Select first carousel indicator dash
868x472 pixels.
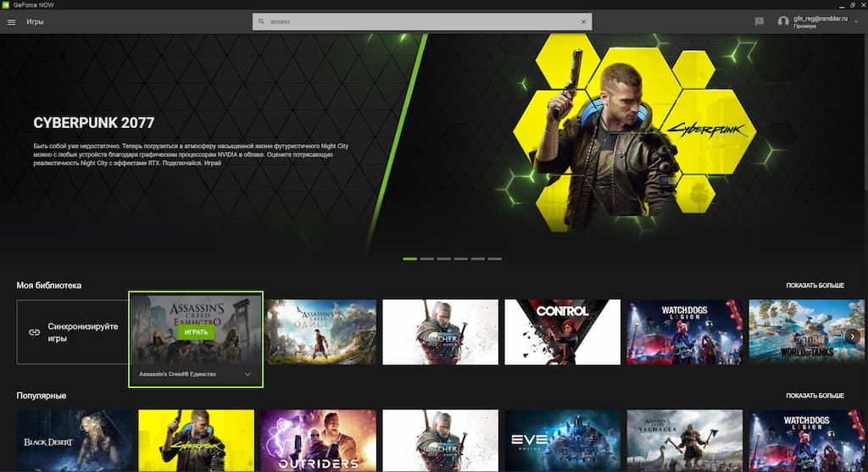tap(409, 258)
